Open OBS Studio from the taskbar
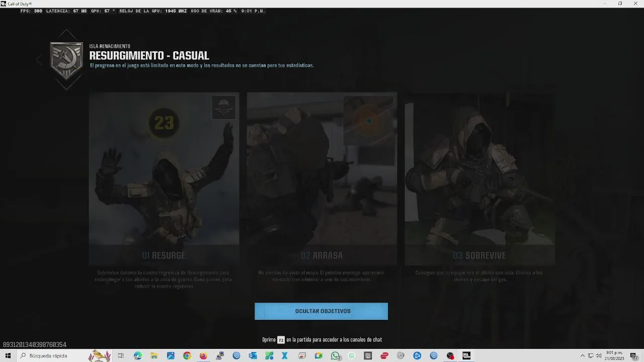The width and height of the screenshot is (644, 362). pyautogui.click(x=450, y=355)
